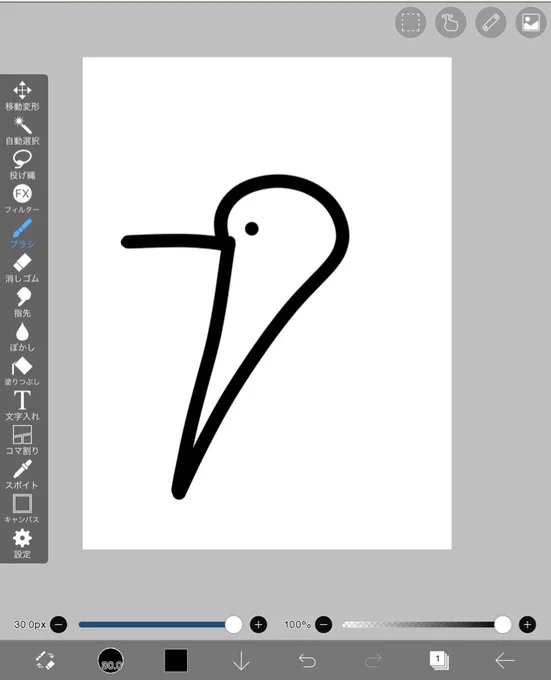Screen dimensions: 551x680
Task: Open the material image button
Action: (531, 23)
